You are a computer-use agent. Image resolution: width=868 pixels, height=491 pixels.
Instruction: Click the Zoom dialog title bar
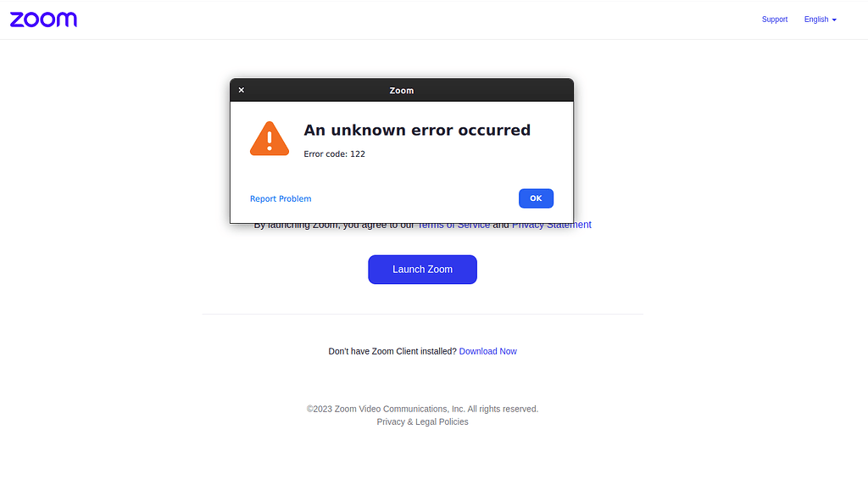coord(402,90)
